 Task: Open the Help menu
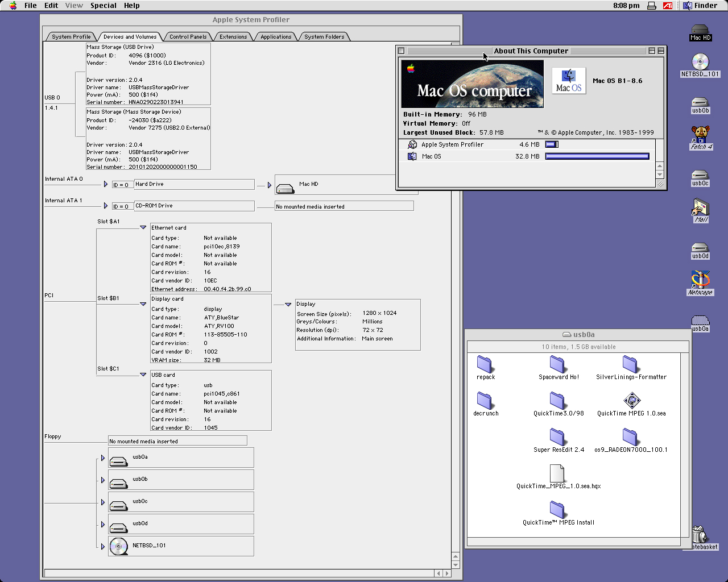tap(132, 5)
